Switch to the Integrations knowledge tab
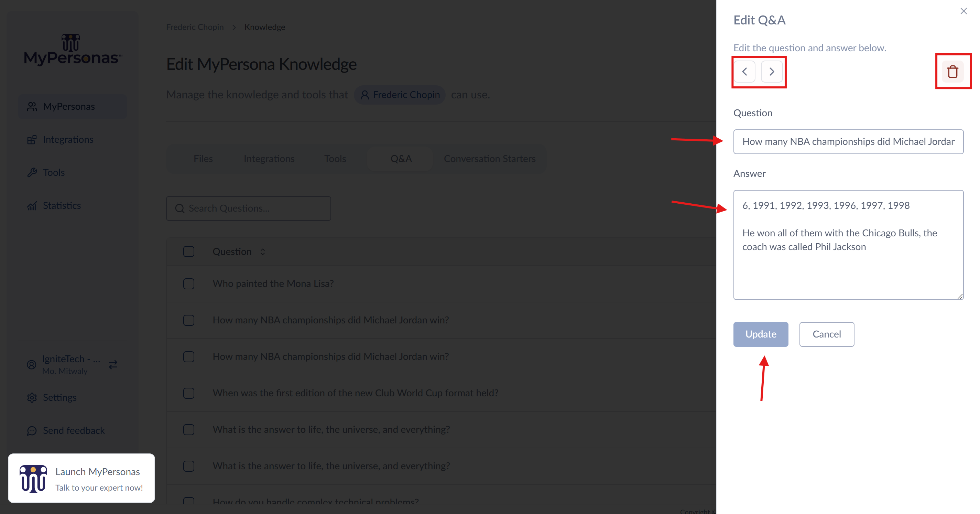Image resolution: width=980 pixels, height=514 pixels. (x=269, y=159)
